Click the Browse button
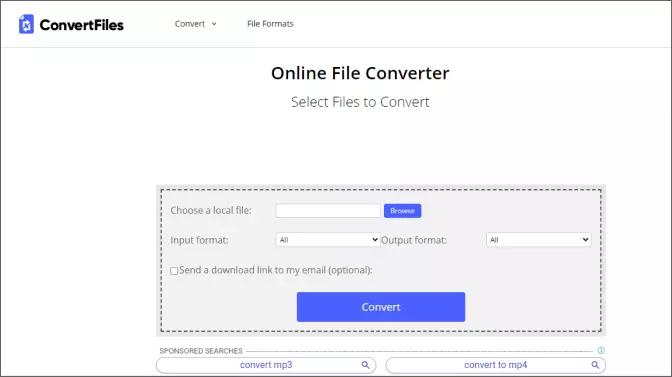672x377 pixels. click(402, 211)
